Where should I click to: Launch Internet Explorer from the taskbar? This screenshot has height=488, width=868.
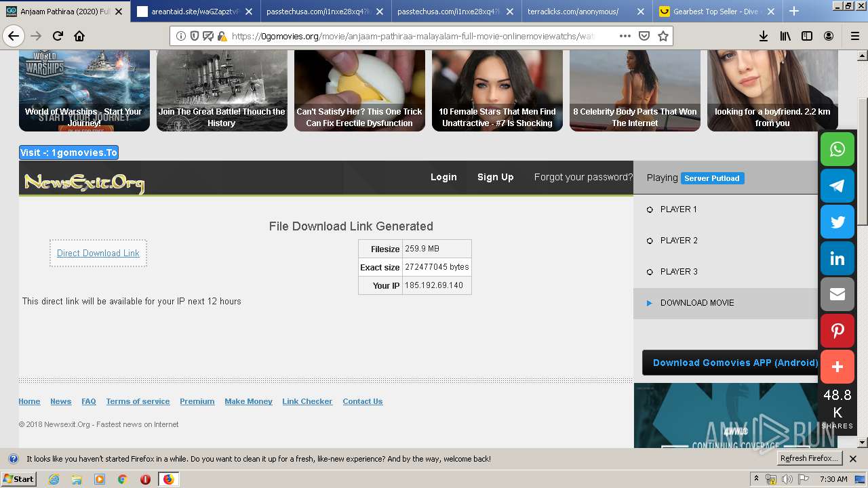point(54,479)
